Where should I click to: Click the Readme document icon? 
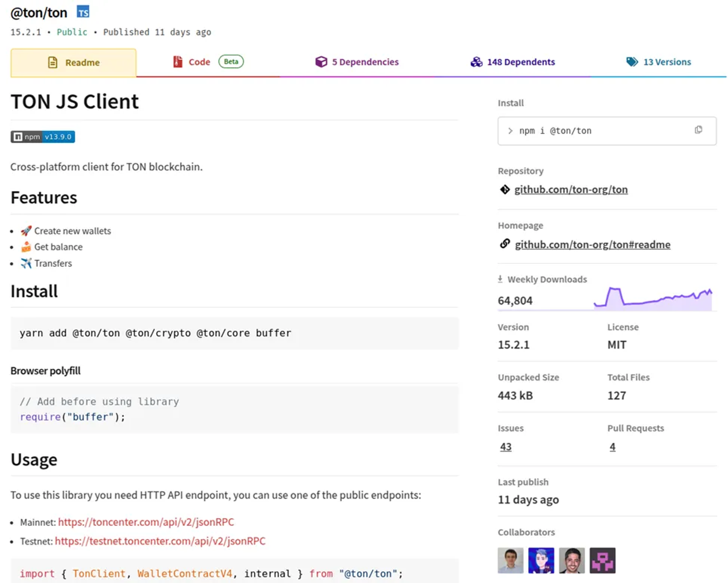[x=53, y=62]
